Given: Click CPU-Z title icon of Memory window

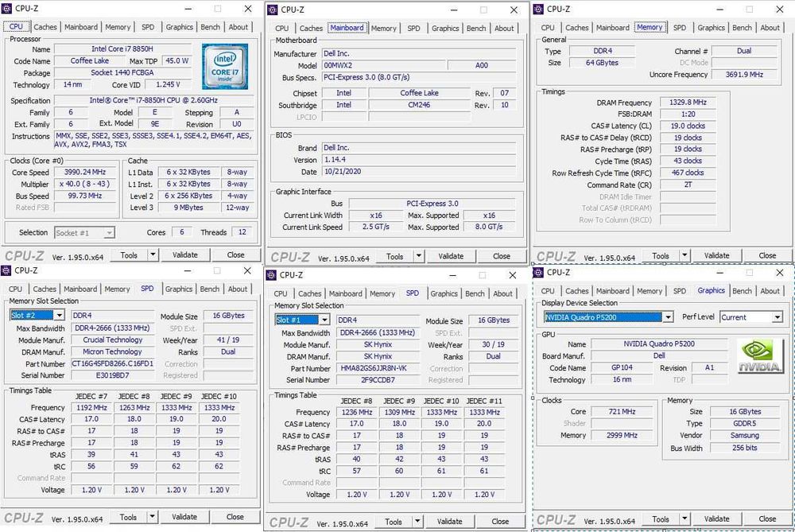Looking at the screenshot, I should click(538, 9).
